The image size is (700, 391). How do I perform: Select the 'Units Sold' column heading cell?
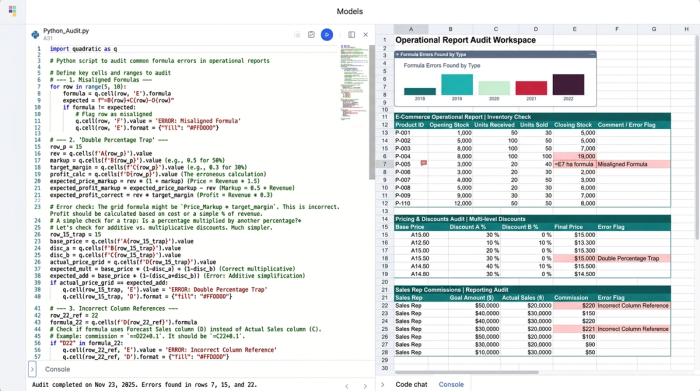pyautogui.click(x=536, y=125)
